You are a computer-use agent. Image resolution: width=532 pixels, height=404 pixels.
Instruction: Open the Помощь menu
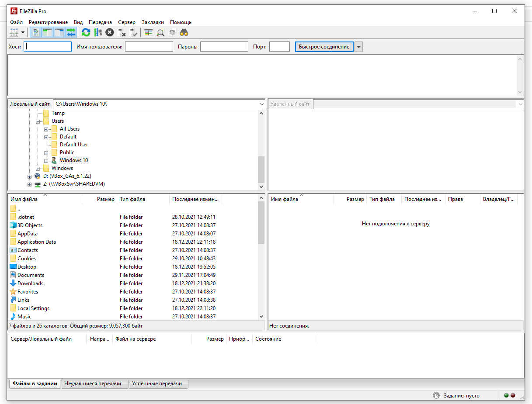point(181,22)
